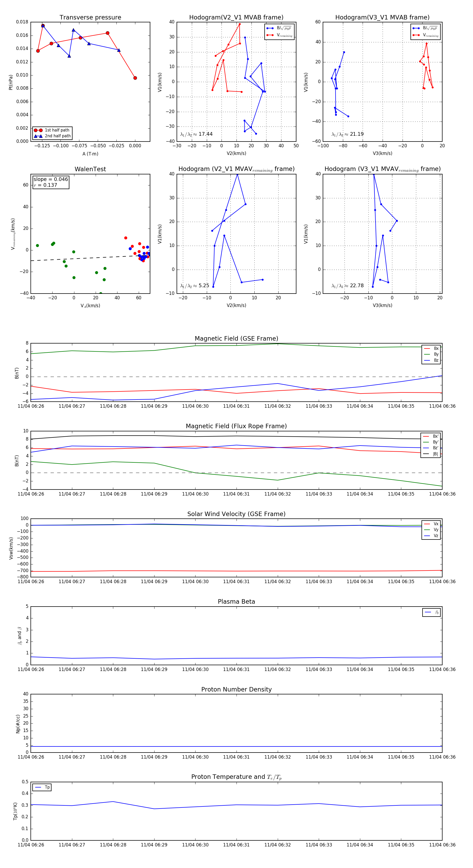Click the dashed fit line in WalenTest plot

(x=90, y=258)
